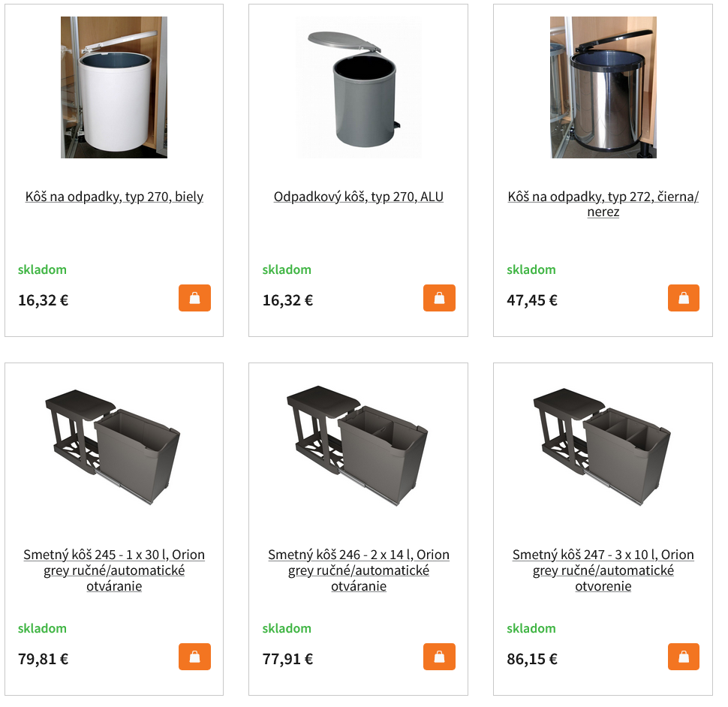
Task: View stainless steel bin product photo
Action: pyautogui.click(x=603, y=87)
